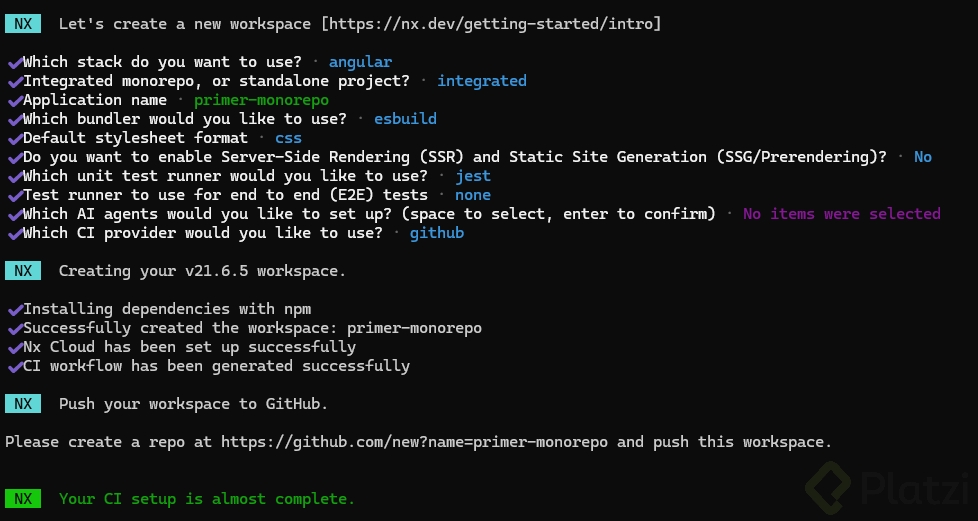This screenshot has width=978, height=521.
Task: Click the "Your CI setup is almost complete" message
Action: click(207, 498)
